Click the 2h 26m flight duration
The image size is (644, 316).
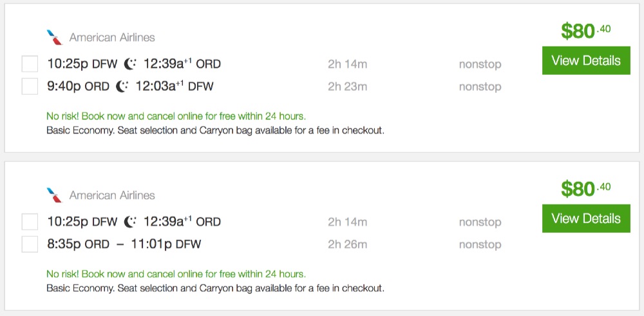point(347,244)
